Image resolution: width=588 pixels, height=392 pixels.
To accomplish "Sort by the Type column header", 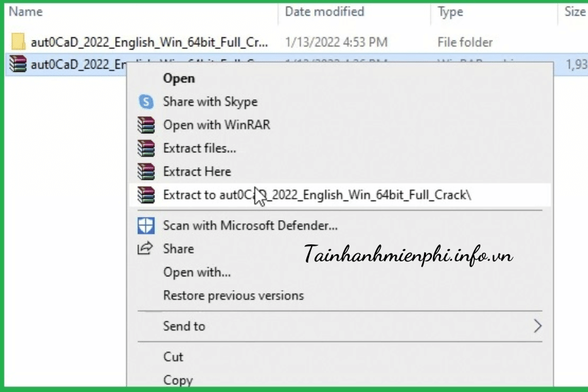I will [450, 12].
